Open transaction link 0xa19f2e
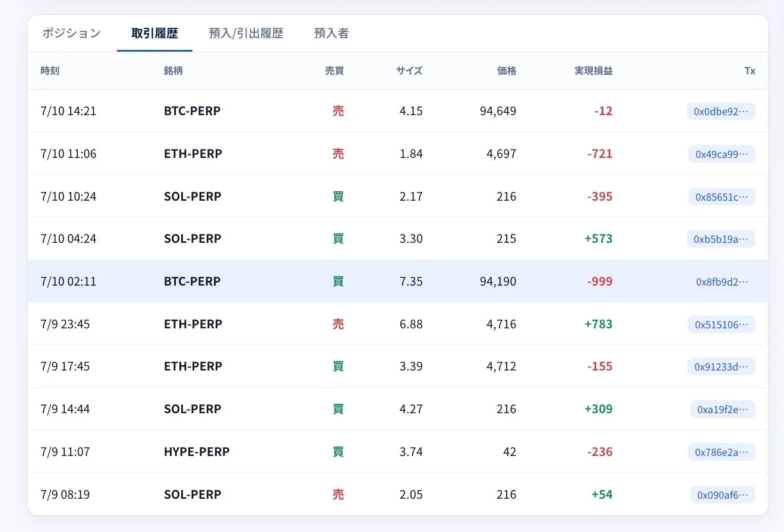 722,409
